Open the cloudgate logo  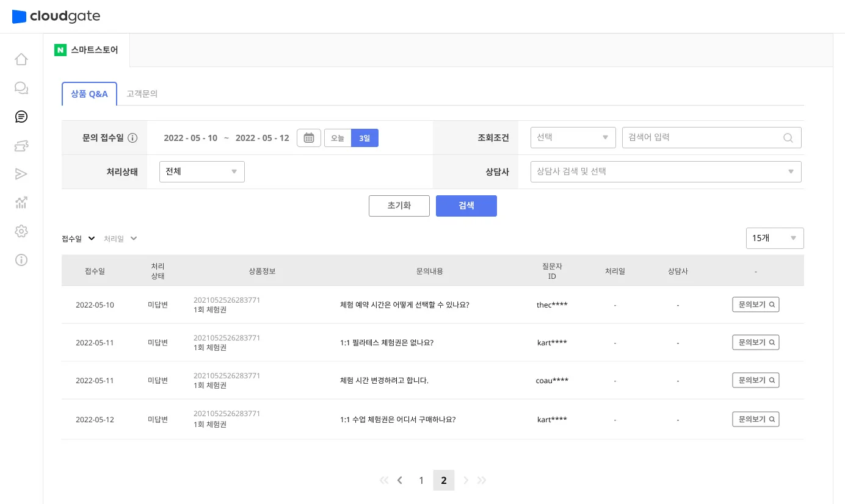(x=56, y=16)
